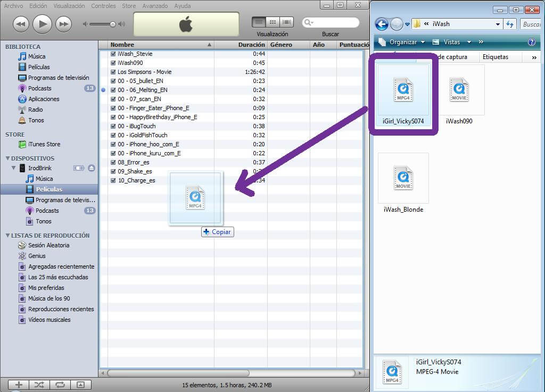Open Películas in the Biblioteca section
The height and width of the screenshot is (392, 545).
[x=38, y=67]
